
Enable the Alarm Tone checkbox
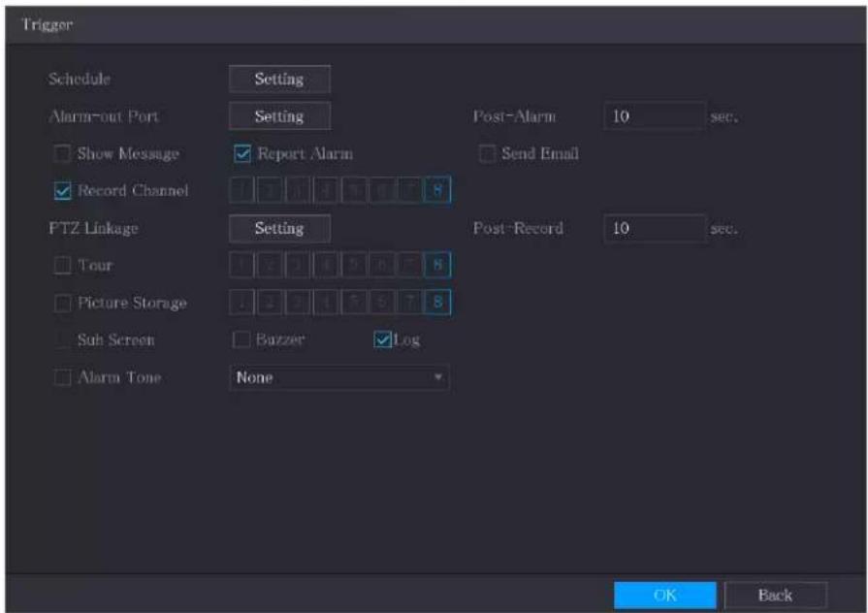coord(62,377)
